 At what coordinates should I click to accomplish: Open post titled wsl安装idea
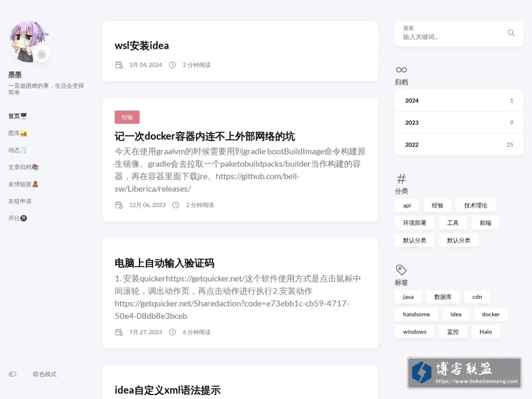coord(142,46)
